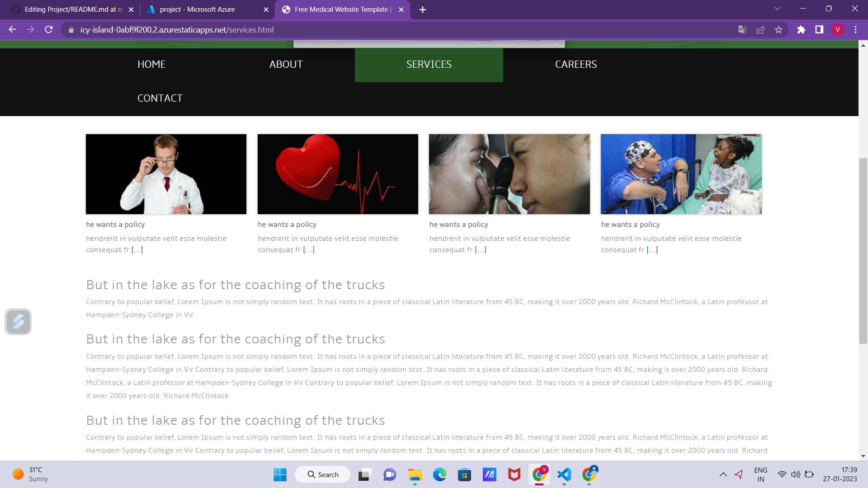Open Chrome three-dot menu

tap(855, 30)
